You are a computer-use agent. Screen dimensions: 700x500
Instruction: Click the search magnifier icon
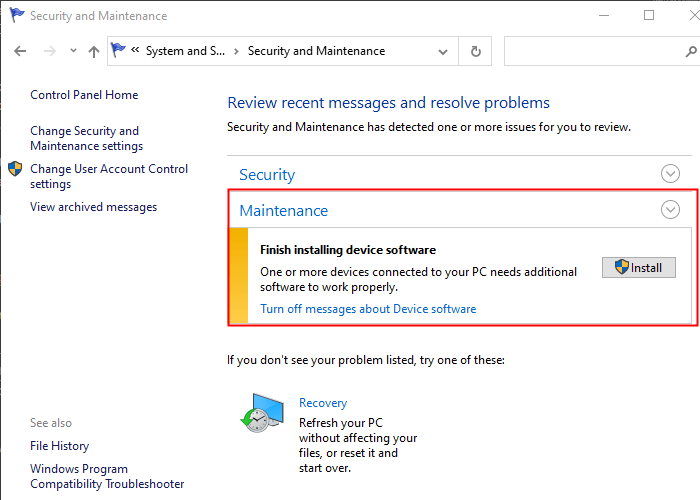click(x=691, y=52)
